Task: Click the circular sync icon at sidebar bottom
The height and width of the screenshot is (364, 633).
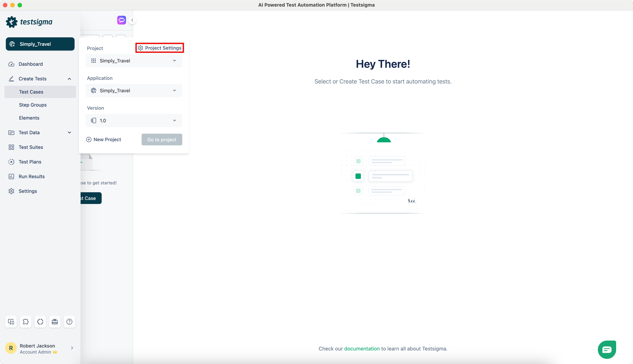Action: click(x=40, y=322)
